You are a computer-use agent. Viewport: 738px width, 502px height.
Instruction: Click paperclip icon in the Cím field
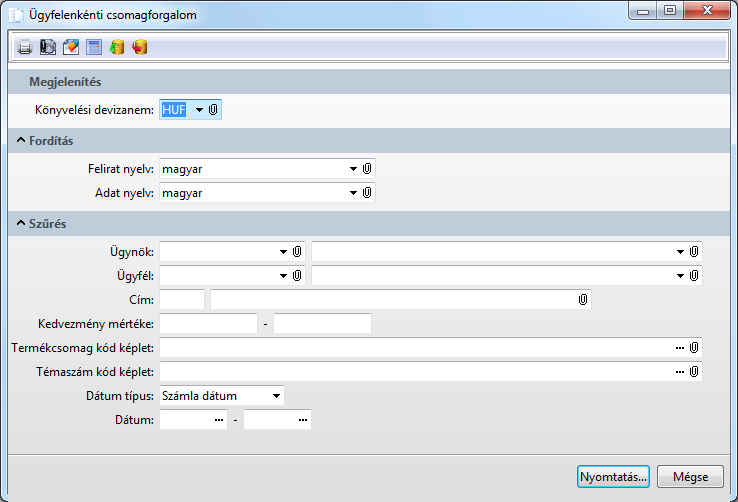(x=583, y=300)
